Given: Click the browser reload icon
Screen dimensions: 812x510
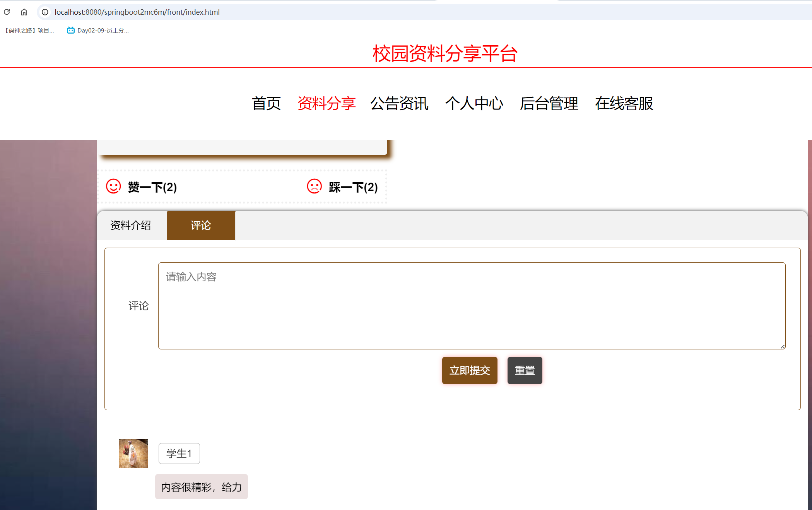Looking at the screenshot, I should tap(7, 12).
